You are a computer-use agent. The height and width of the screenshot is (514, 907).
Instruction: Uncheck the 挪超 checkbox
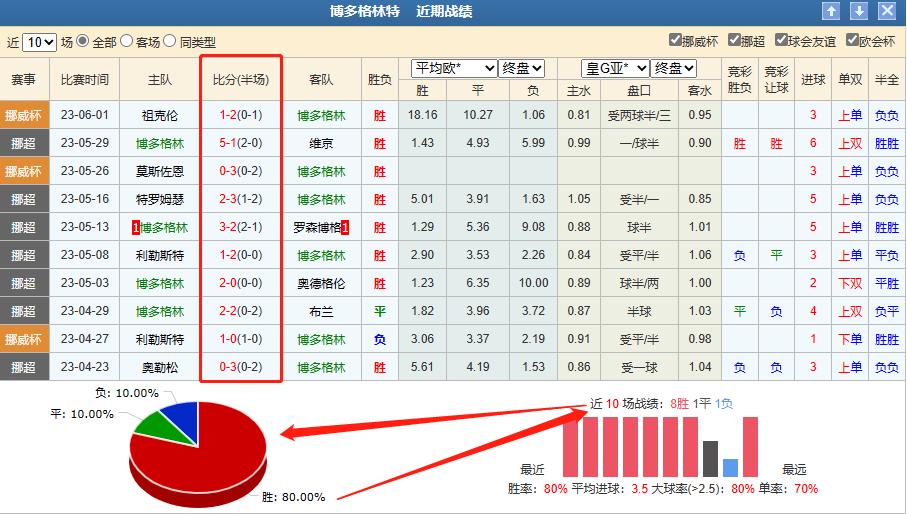click(x=734, y=39)
